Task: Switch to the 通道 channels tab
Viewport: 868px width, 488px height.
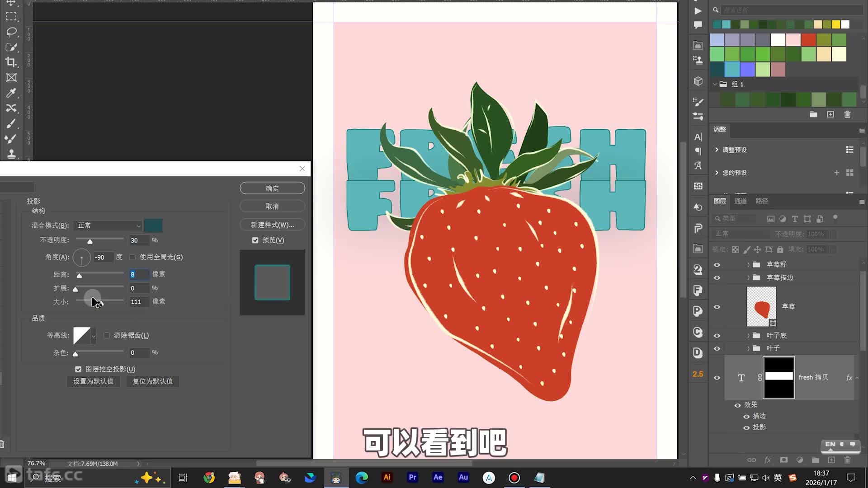Action: point(741,201)
